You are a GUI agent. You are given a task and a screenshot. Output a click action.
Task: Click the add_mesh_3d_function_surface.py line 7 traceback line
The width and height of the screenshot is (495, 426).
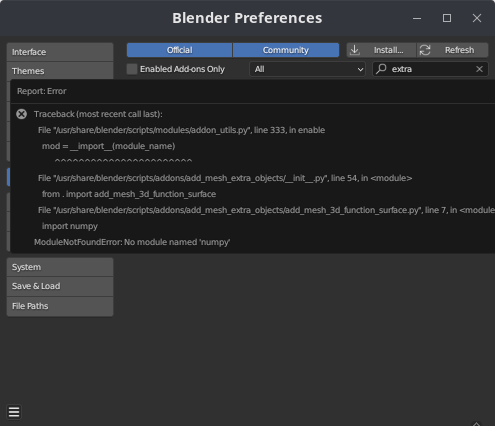[x=266, y=210]
